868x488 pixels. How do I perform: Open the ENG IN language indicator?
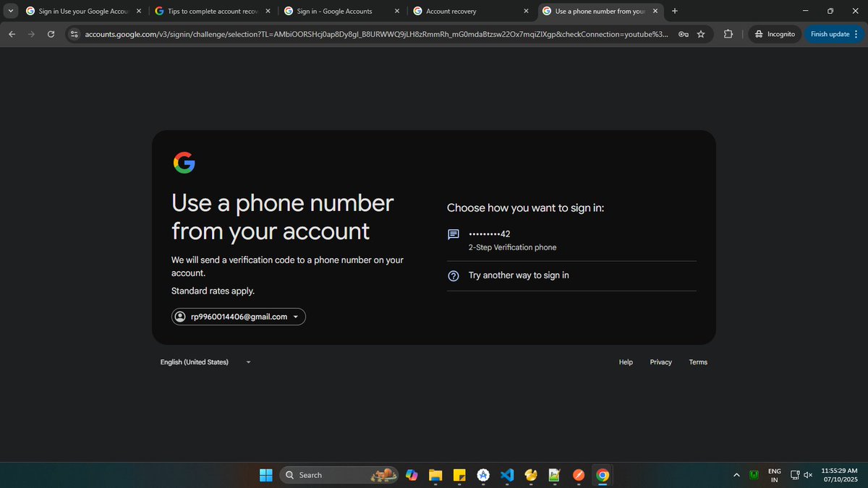tap(774, 475)
